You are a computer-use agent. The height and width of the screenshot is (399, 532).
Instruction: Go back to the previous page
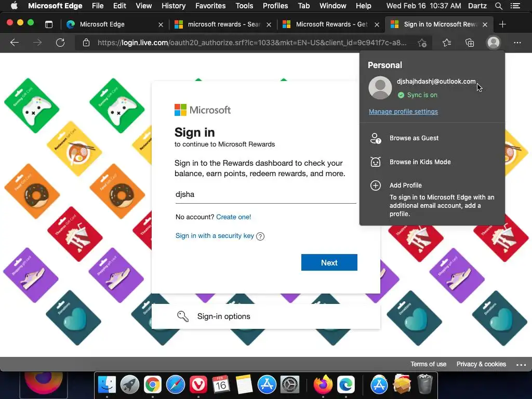coord(14,43)
